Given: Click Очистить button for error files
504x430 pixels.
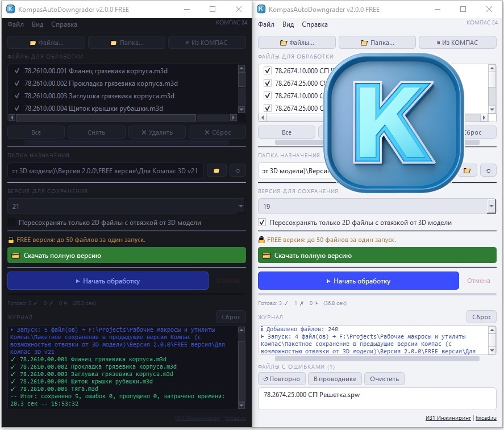Looking at the screenshot, I should tap(384, 379).
